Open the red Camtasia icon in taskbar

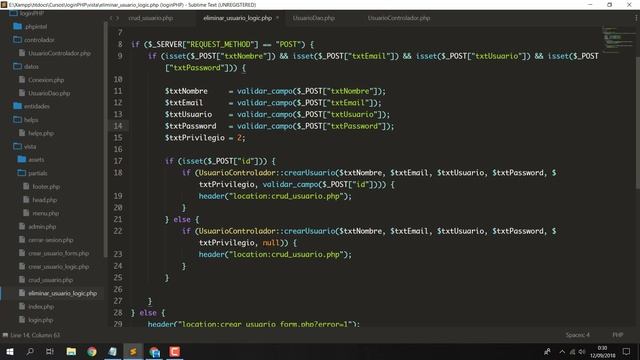[x=175, y=351]
